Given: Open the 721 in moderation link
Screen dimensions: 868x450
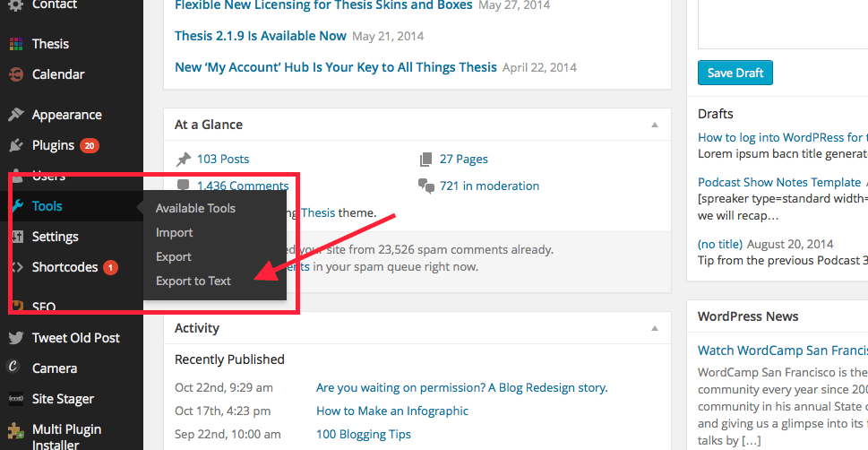Looking at the screenshot, I should (489, 186).
